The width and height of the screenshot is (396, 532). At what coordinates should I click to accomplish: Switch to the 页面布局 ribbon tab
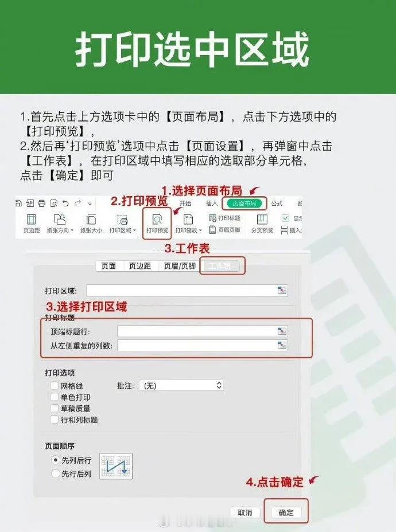pos(244,204)
